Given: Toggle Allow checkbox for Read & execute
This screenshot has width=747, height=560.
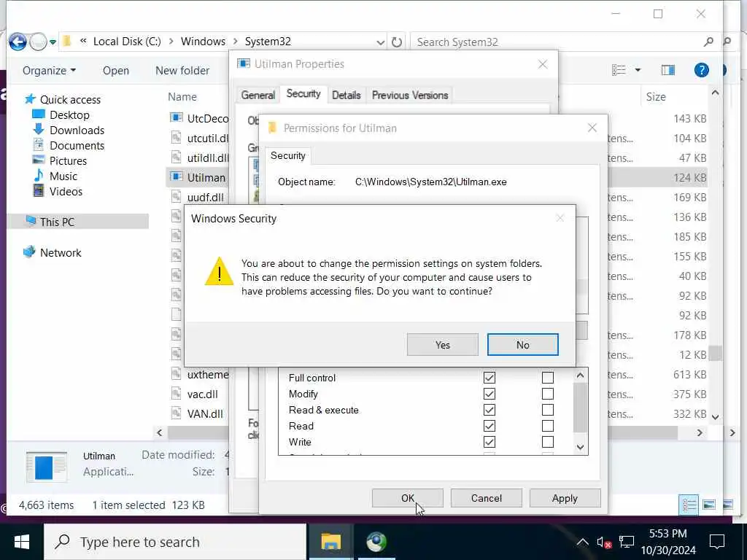Looking at the screenshot, I should (489, 410).
